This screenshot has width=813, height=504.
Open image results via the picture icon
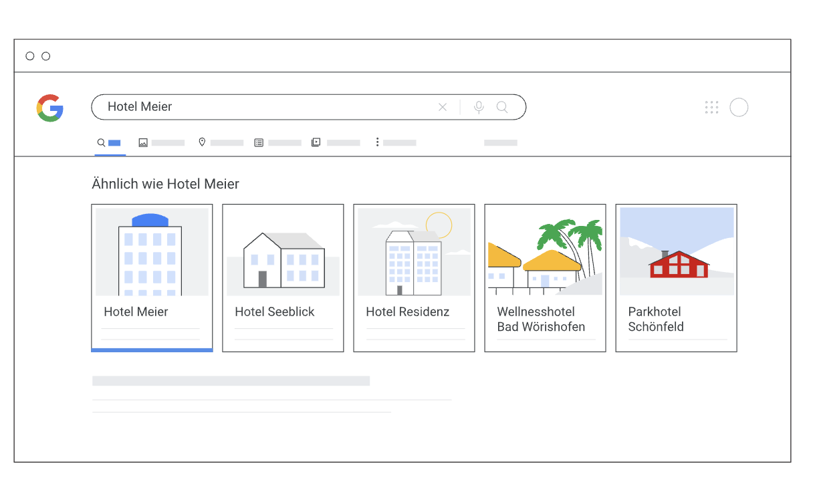click(x=143, y=142)
